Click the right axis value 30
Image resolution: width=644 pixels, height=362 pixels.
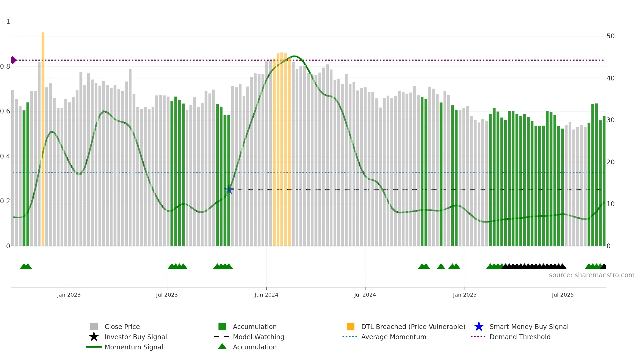click(610, 120)
